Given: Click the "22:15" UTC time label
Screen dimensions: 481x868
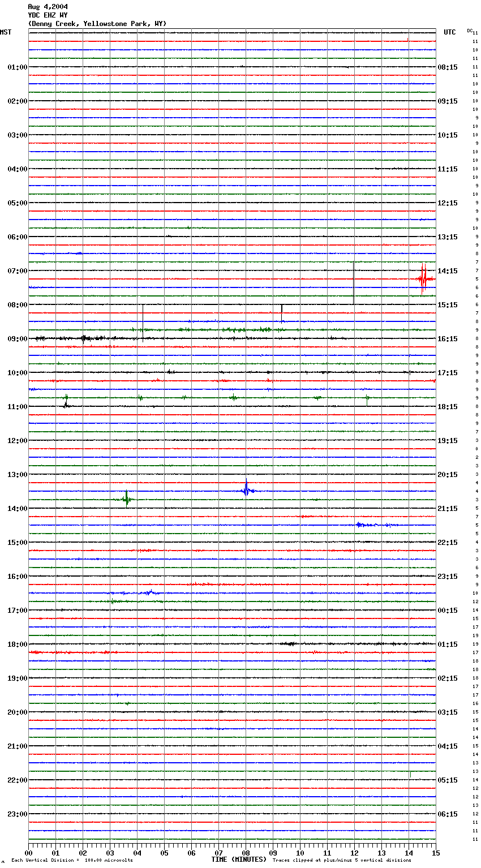Looking at the screenshot, I should click(x=448, y=543).
